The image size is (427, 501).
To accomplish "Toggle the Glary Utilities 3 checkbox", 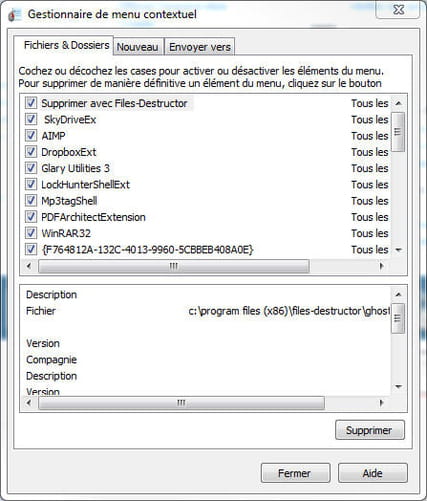I will point(31,168).
